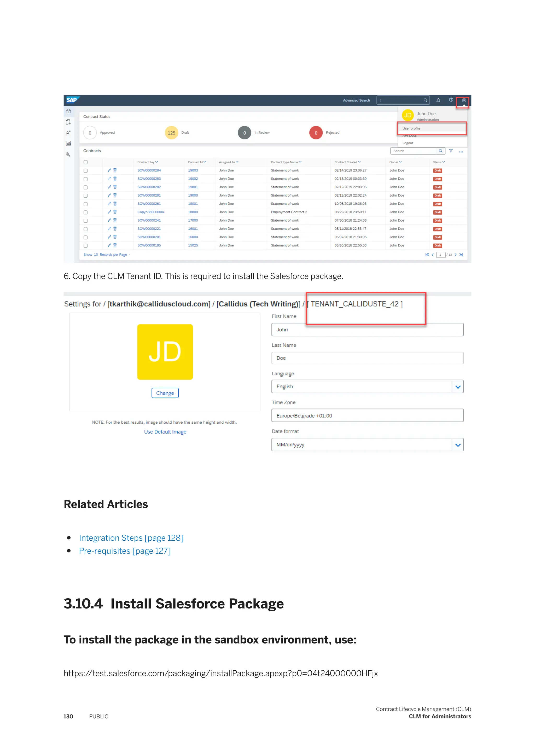Open the filter funnel icon

click(x=451, y=151)
